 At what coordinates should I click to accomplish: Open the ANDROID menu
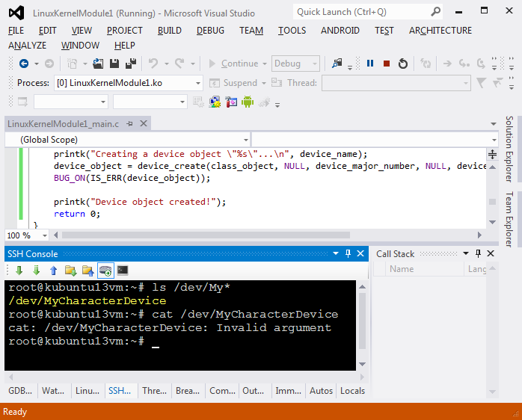click(340, 31)
